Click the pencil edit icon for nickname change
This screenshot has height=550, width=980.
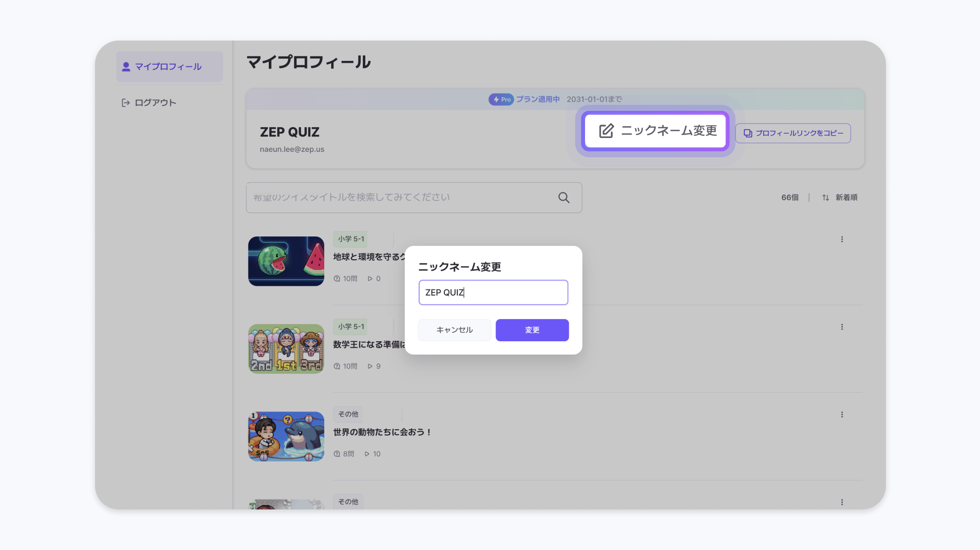(606, 131)
